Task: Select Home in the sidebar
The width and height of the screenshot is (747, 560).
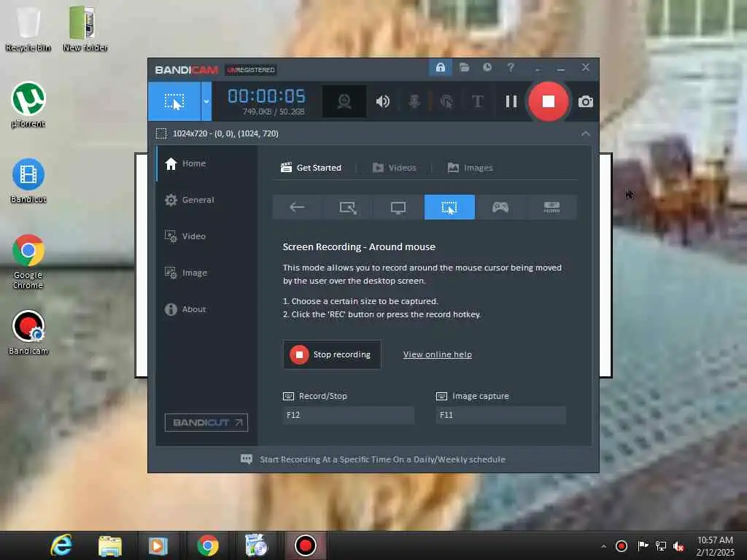Action: [x=206, y=163]
